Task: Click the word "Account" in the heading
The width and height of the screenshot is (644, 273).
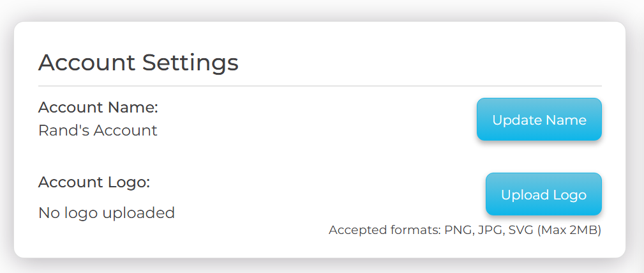Action: pos(87,63)
